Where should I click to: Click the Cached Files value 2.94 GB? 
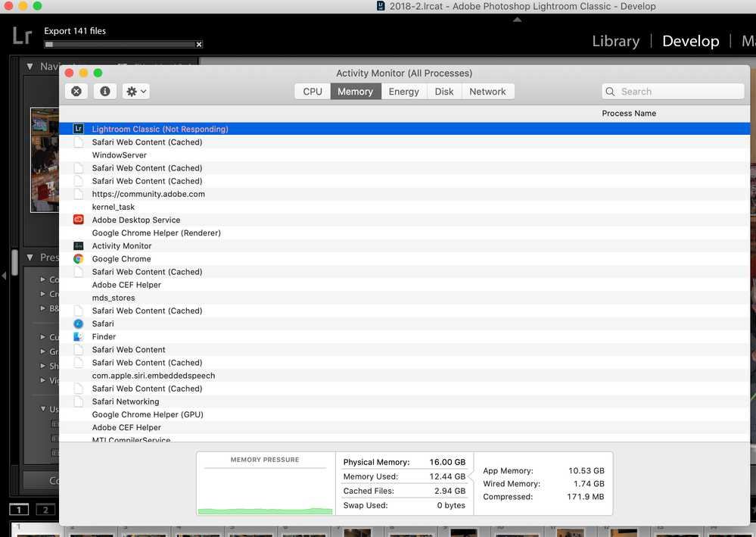450,491
